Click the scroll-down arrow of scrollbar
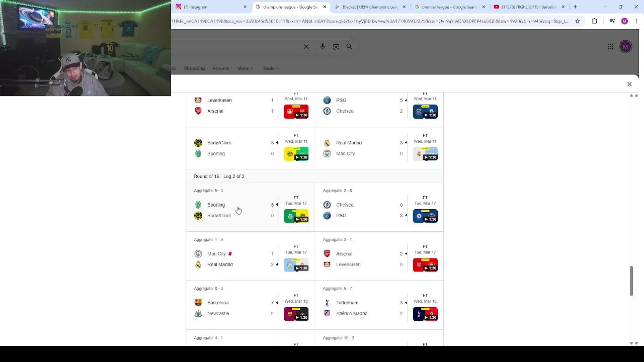The width and height of the screenshot is (644, 362). pos(631,343)
